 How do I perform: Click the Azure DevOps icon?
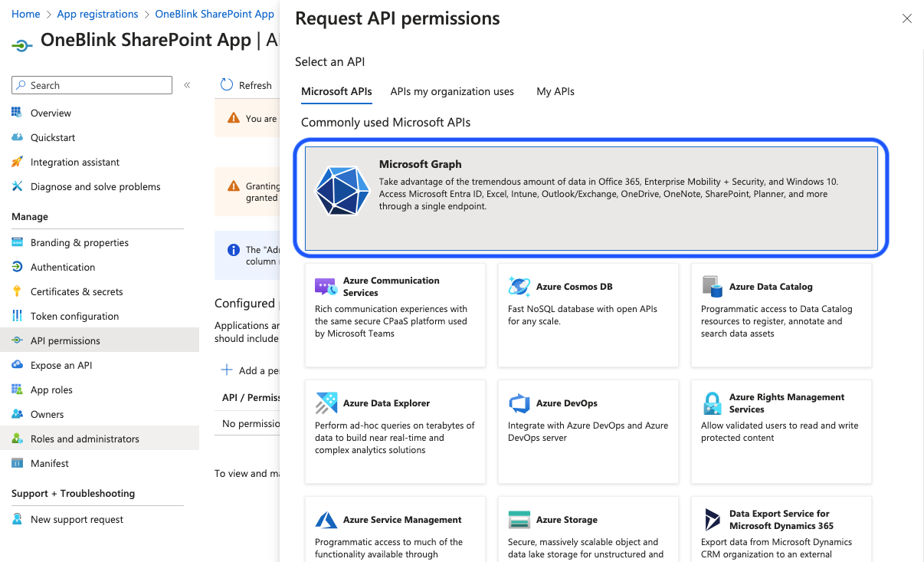[x=519, y=403]
